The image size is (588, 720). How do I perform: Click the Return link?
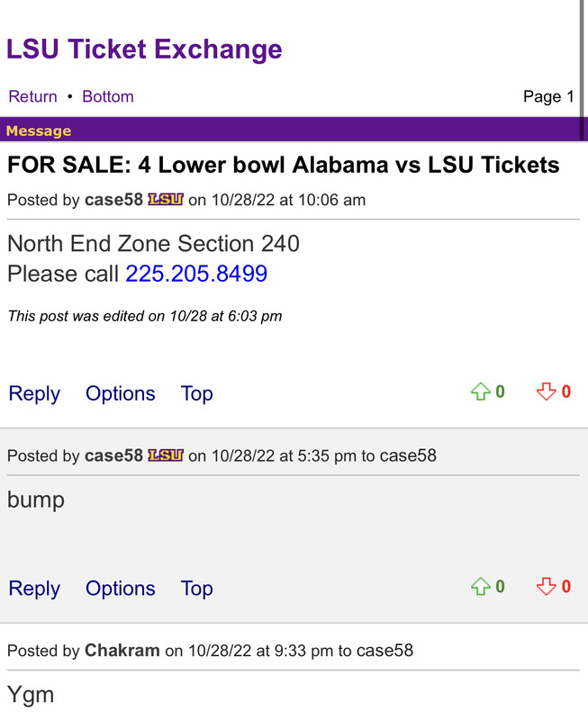click(32, 96)
